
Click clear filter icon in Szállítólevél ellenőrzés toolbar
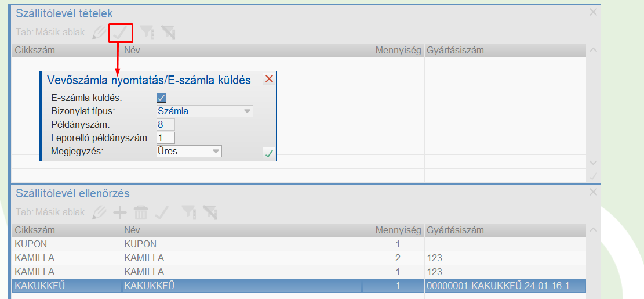[209, 212]
